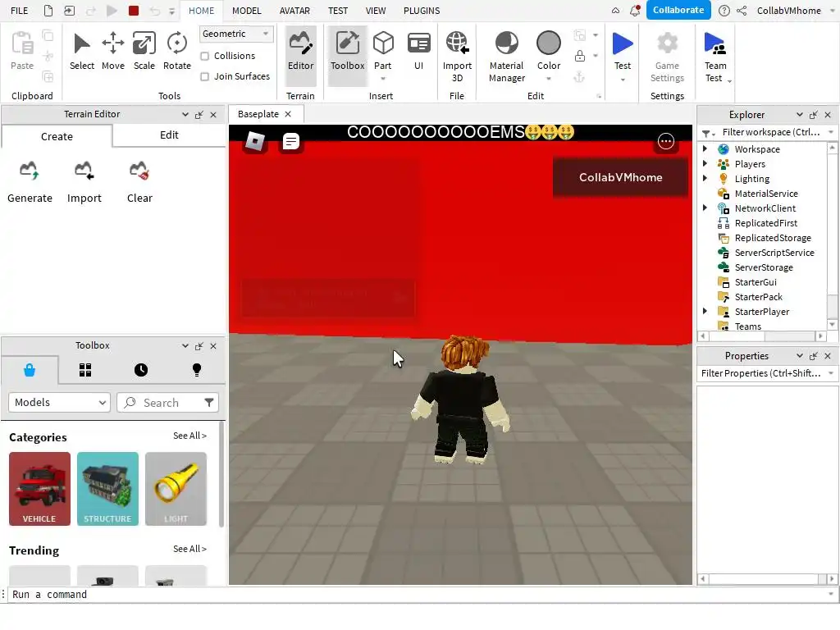This screenshot has height=630, width=840.
Task: Open Import 3D
Action: coord(457,57)
